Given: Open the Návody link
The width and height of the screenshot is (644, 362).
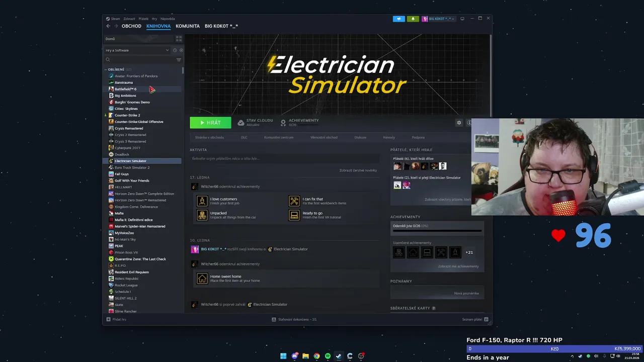Looking at the screenshot, I should [389, 137].
